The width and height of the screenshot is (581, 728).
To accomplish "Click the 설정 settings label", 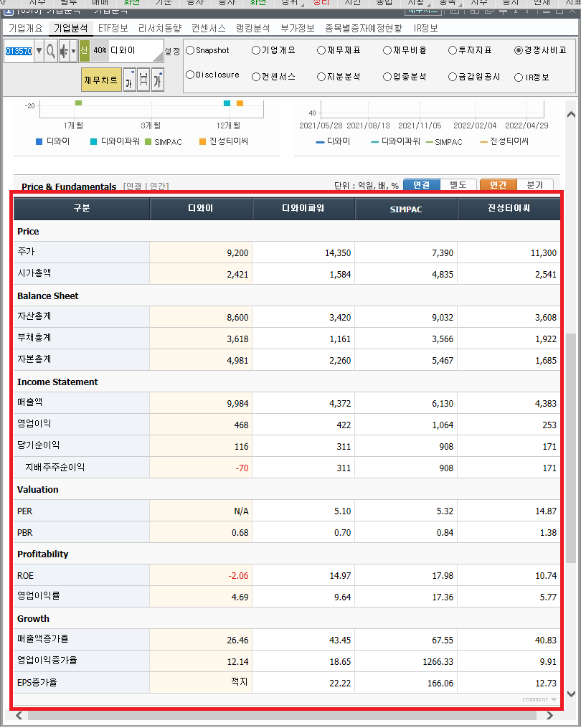I will coord(172,51).
